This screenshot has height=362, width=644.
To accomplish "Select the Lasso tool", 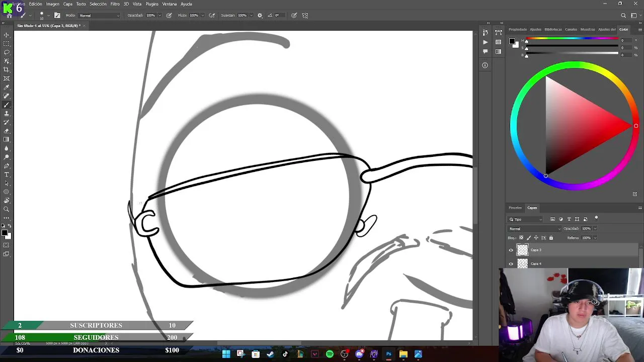I will coord(7,52).
